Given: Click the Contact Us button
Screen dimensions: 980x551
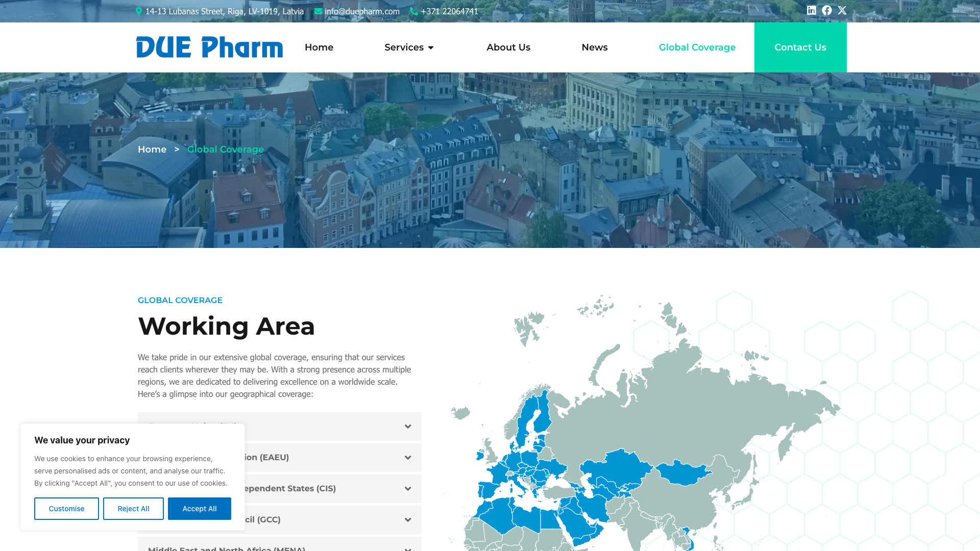Looking at the screenshot, I should 800,47.
